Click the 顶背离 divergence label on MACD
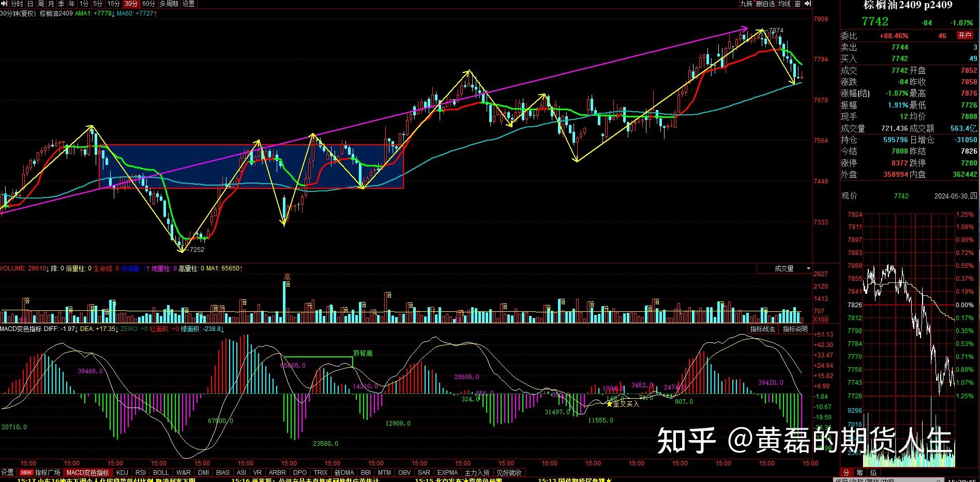 click(x=363, y=353)
